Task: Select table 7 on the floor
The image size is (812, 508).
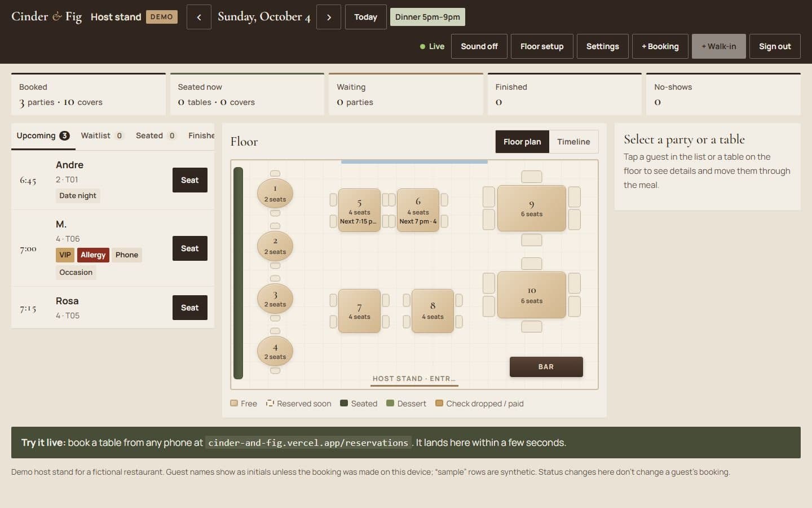Action: pyautogui.click(x=359, y=311)
